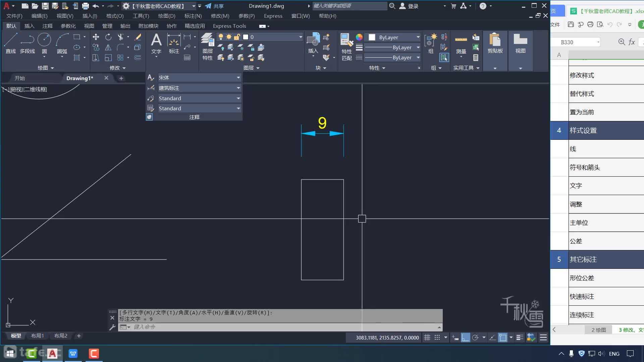Open sheet tab 2 绘图 in spreadsheet
Image resolution: width=644 pixels, height=362 pixels.
599,330
